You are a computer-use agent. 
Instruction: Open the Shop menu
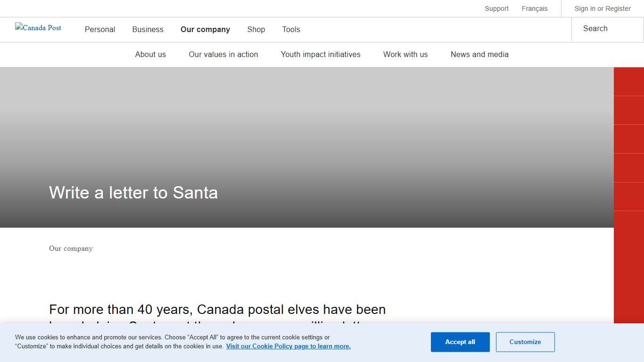tap(256, 29)
